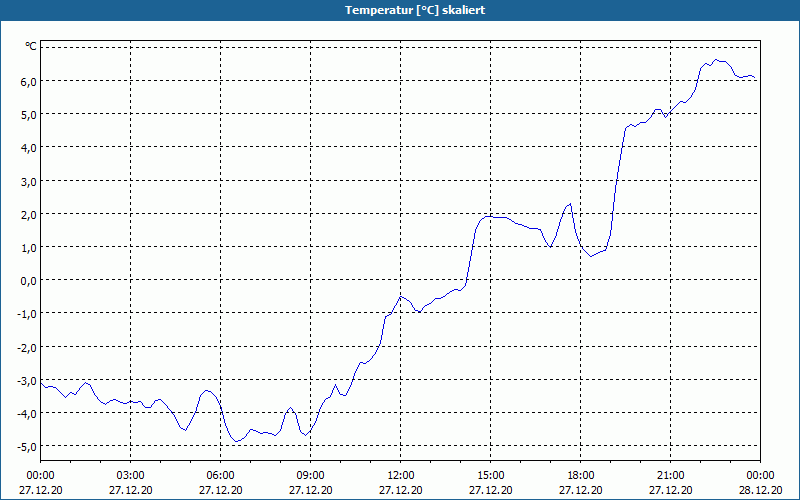
Task: Click the 2,0 y-axis label
Action: click(28, 215)
